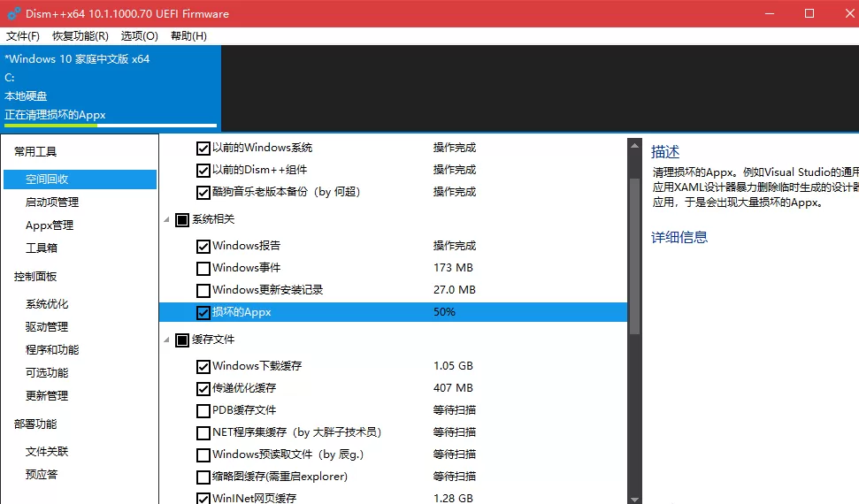The height and width of the screenshot is (504, 859).
Task: Click the 描述 heading
Action: (x=665, y=152)
